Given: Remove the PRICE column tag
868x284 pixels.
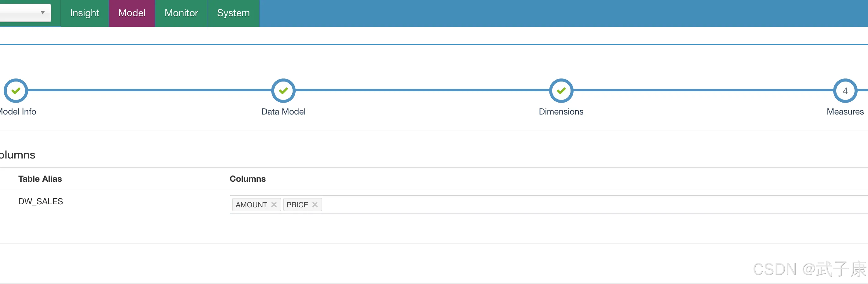Looking at the screenshot, I should coord(315,205).
